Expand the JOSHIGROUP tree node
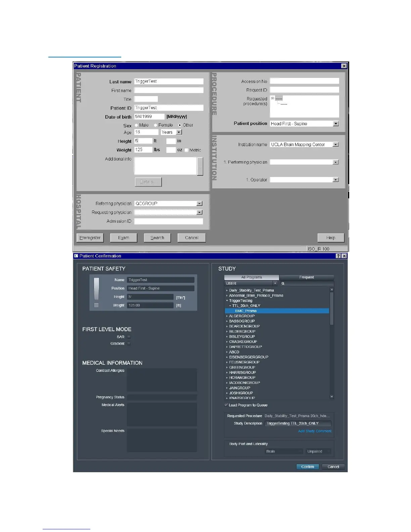 click(227, 393)
